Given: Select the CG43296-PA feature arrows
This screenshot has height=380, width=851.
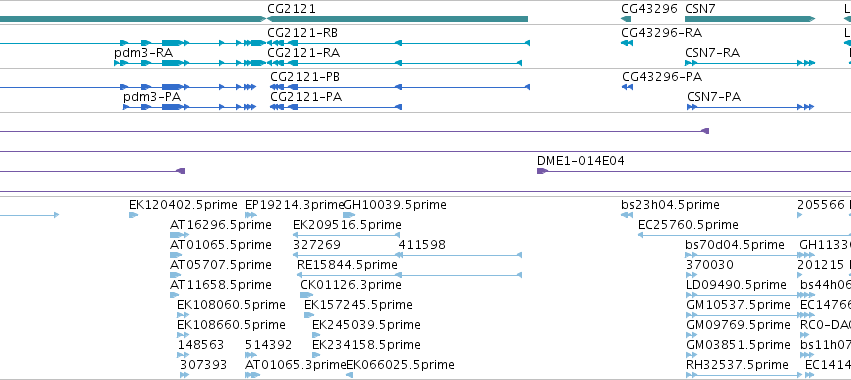Looking at the screenshot, I should 627,87.
